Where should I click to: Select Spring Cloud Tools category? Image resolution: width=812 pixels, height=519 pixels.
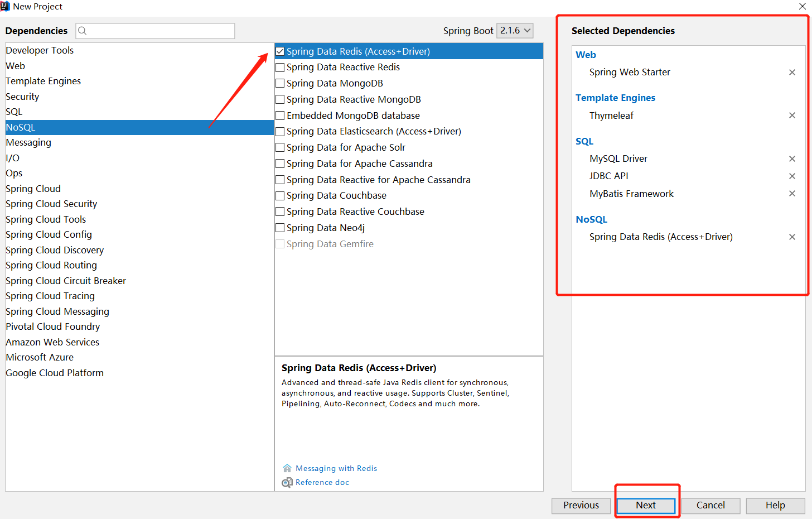pos(139,219)
